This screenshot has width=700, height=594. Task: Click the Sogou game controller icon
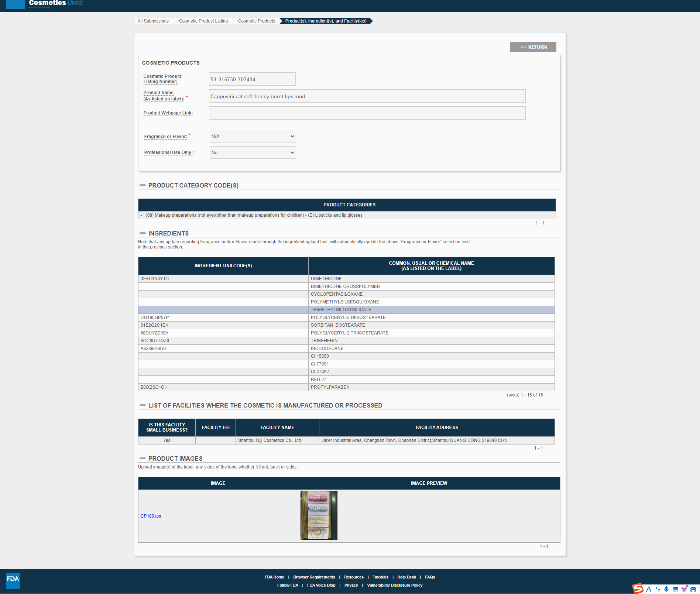pos(693,589)
